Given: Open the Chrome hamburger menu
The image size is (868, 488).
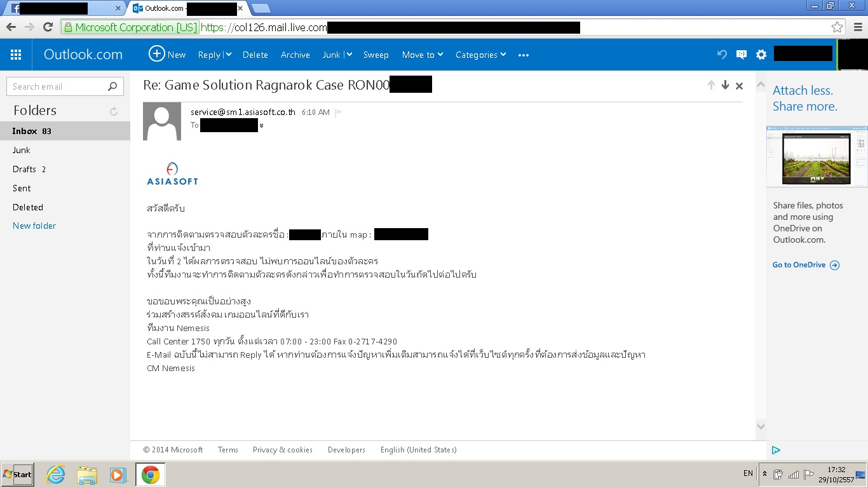Looking at the screenshot, I should tap(858, 27).
